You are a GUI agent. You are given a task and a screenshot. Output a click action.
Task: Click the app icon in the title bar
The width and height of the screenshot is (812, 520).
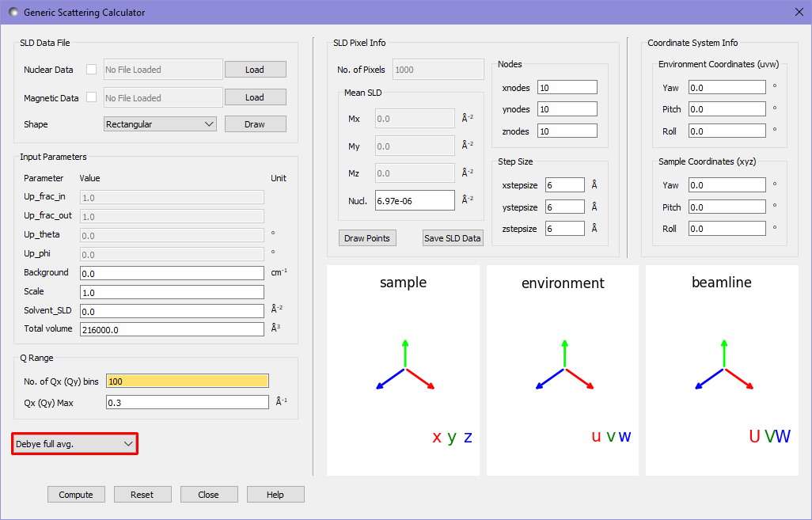13,13
